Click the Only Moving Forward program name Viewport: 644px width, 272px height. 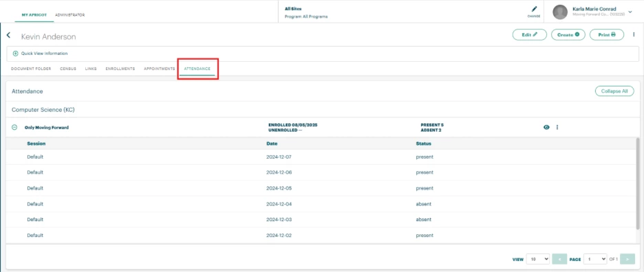(x=46, y=127)
